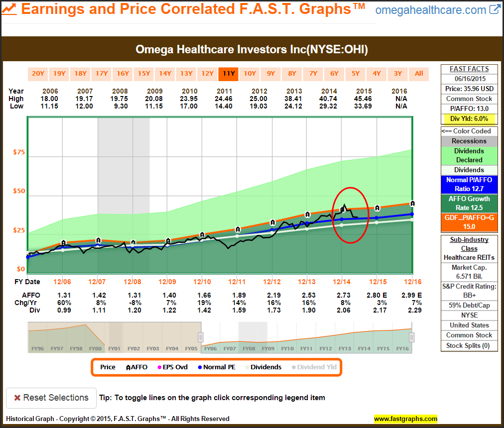Image resolution: width=504 pixels, height=428 pixels.
Task: Click the AFFO marker at 12/10
Action: pos(202,234)
